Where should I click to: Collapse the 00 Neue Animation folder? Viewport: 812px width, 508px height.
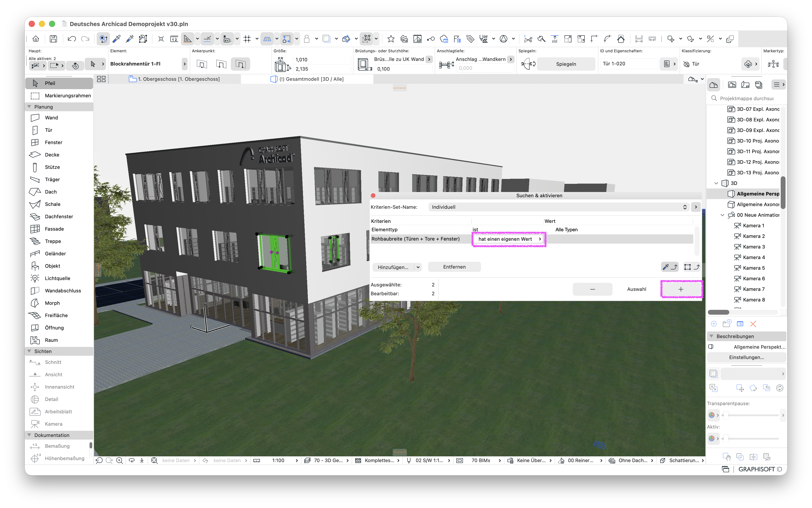click(x=722, y=215)
